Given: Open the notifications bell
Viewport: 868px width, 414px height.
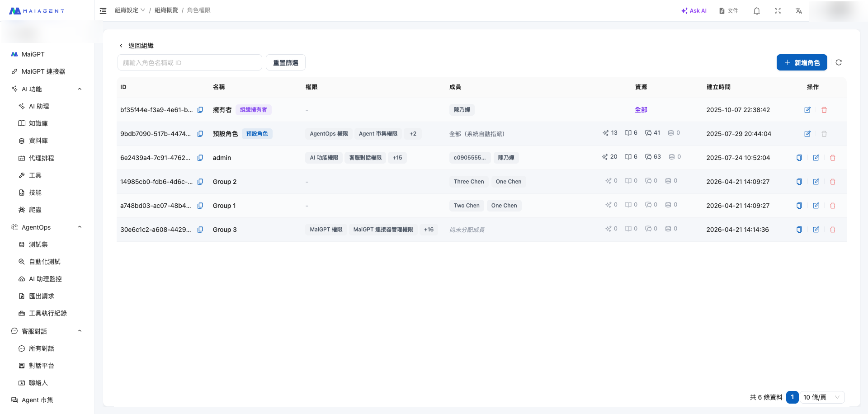Looking at the screenshot, I should [x=756, y=11].
